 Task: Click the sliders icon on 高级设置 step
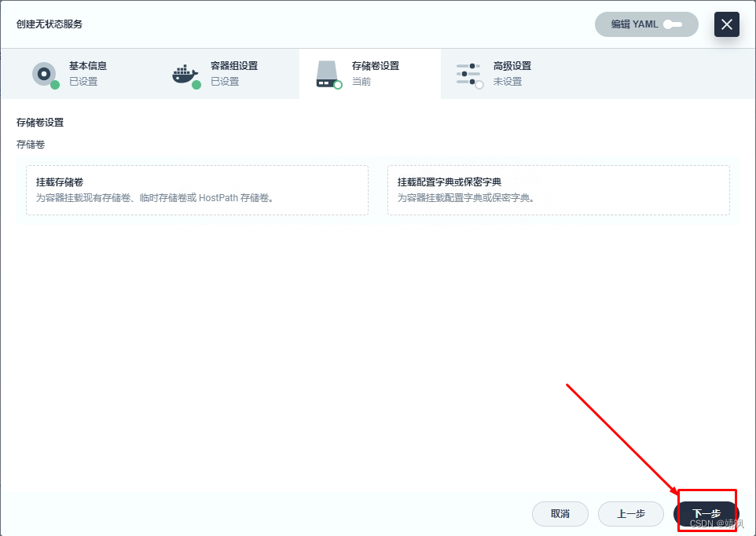[468, 73]
